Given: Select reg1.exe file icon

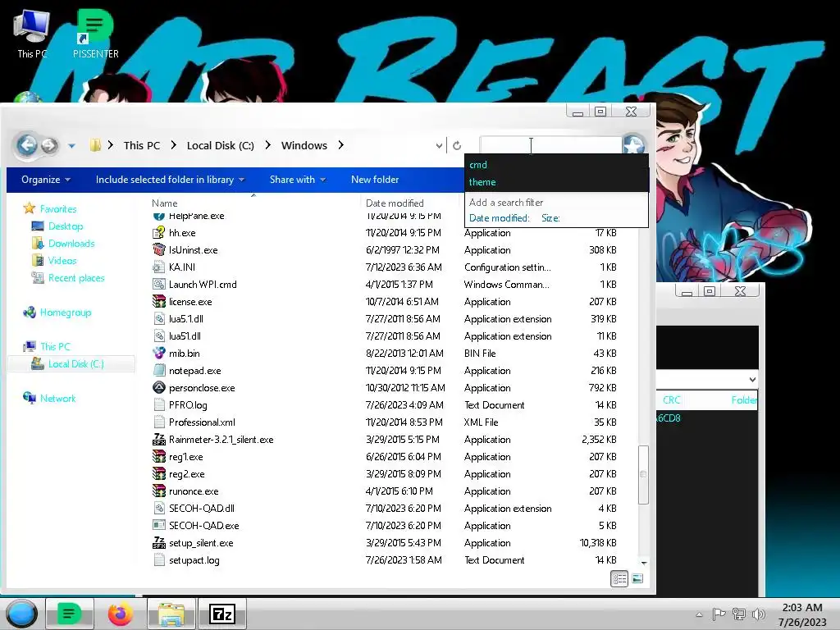Looking at the screenshot, I should click(158, 456).
